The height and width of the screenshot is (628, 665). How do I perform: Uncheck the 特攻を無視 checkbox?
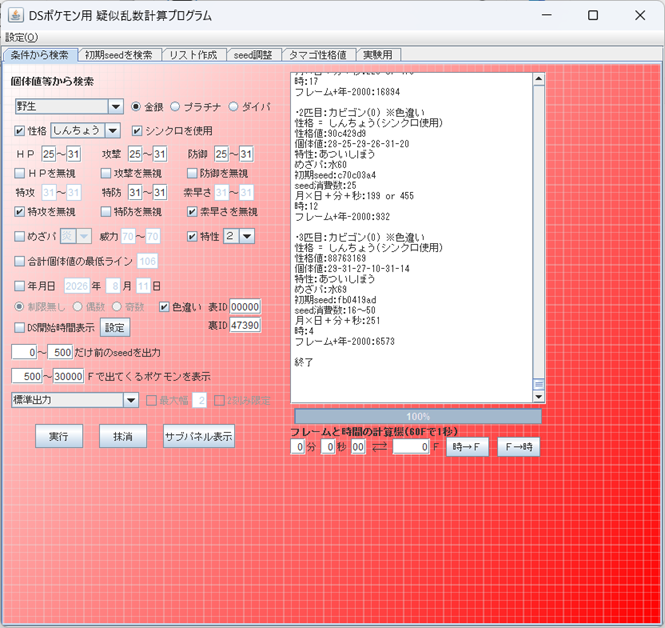pos(20,212)
